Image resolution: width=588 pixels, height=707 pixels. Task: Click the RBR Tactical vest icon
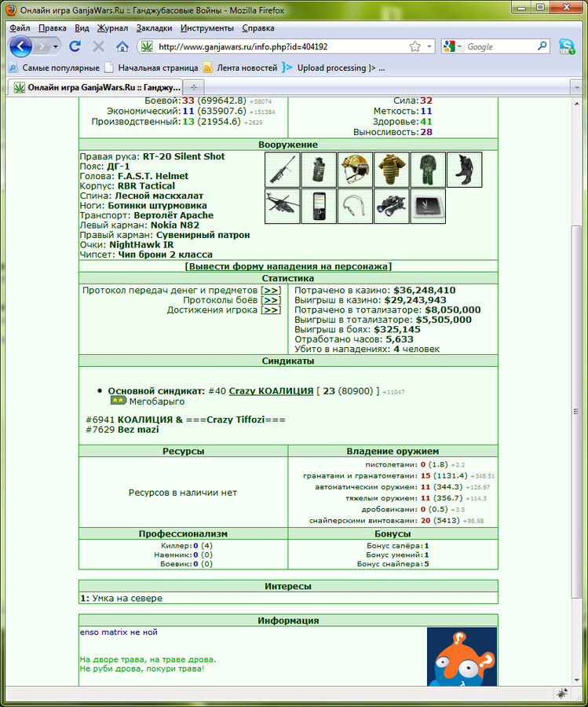tap(392, 170)
